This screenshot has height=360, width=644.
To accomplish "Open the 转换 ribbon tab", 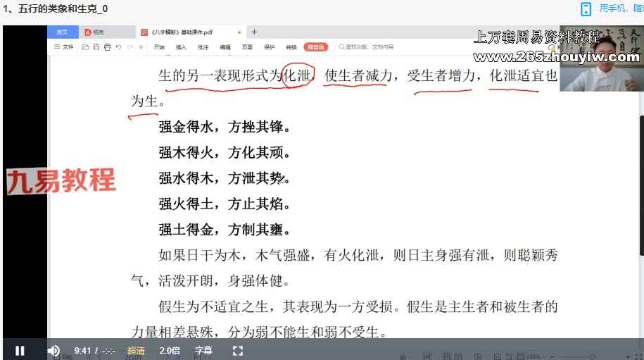I will pos(291,47).
